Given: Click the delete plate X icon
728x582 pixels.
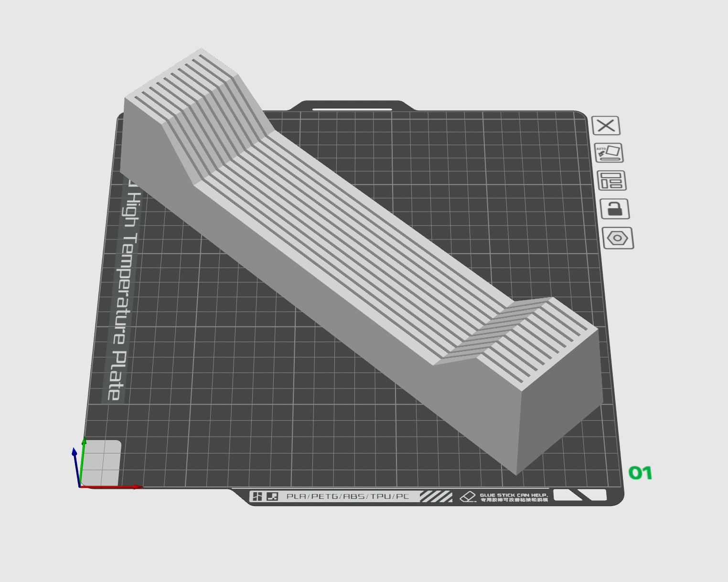Looking at the screenshot, I should point(606,125).
